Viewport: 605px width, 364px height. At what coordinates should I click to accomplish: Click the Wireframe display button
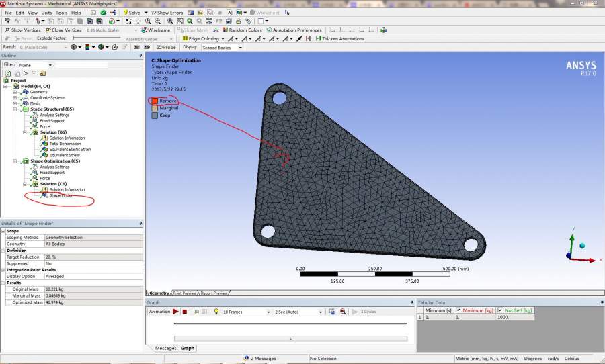pos(156,30)
